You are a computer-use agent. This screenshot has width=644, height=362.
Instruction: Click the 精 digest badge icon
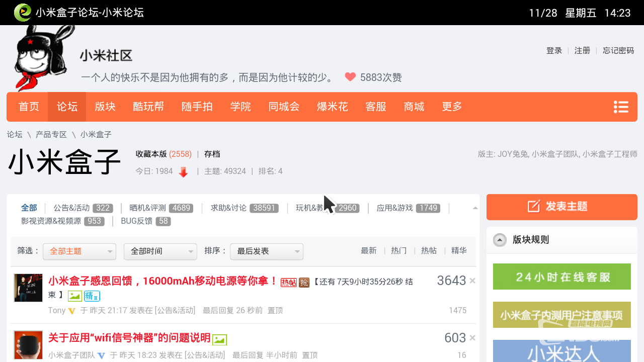pos(92,296)
